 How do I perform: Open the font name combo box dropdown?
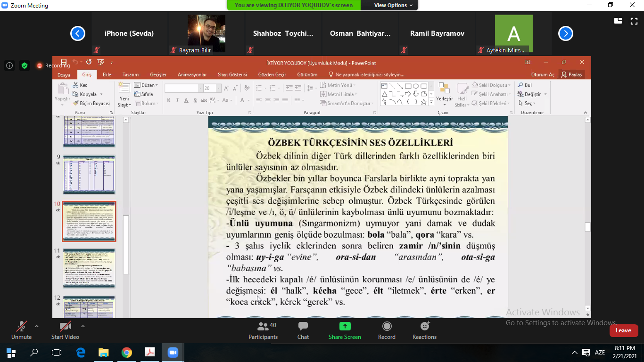pyautogui.click(x=200, y=88)
